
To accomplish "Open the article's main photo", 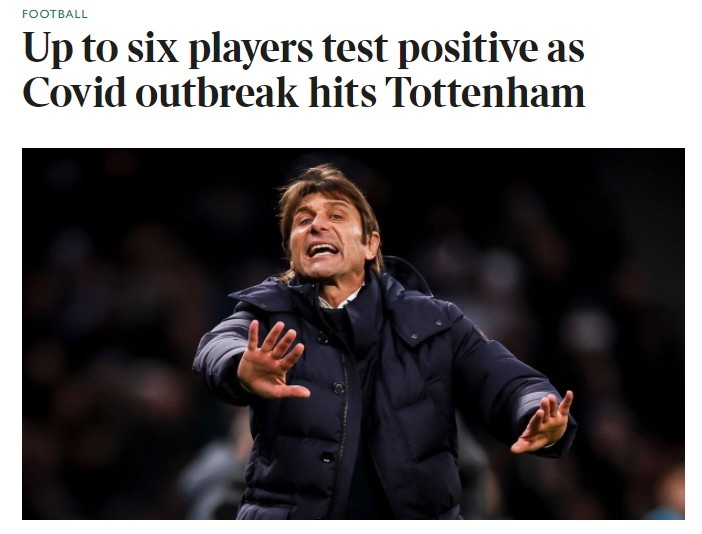I will (353, 333).
